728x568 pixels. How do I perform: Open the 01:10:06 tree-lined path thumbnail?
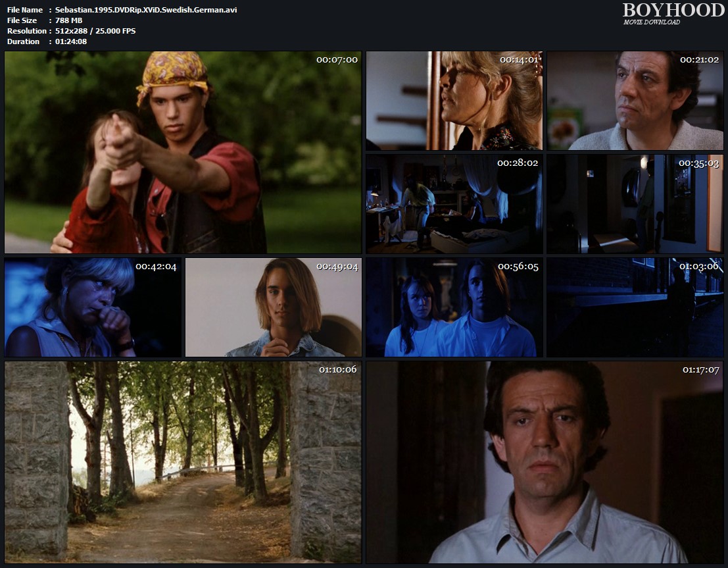(x=183, y=462)
